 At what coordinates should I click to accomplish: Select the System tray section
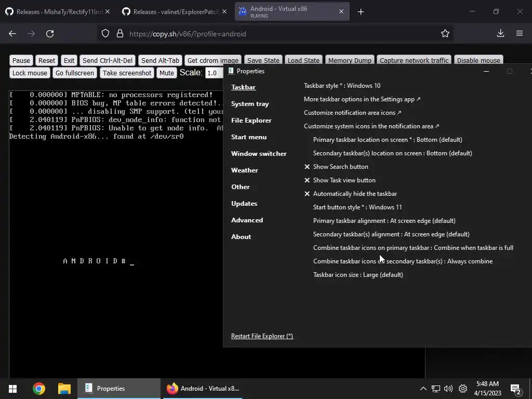click(250, 104)
